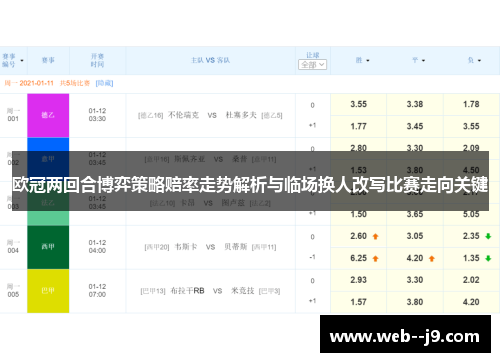Pick win odds 3.55 for match 001 handicap 0
The image size is (500, 362).
click(358, 104)
